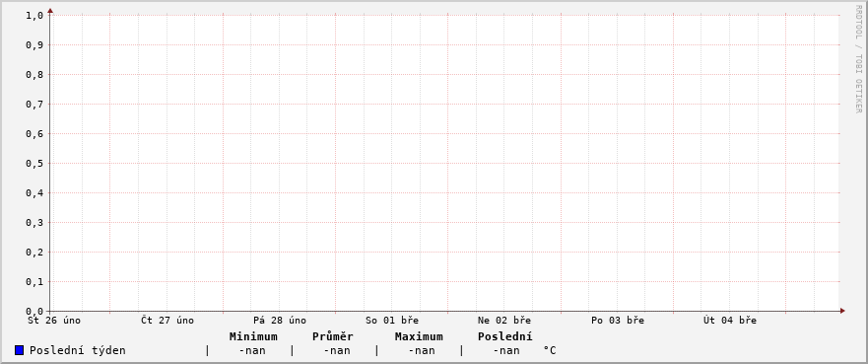Image resolution: width=868 pixels, height=364 pixels.
Task: Click the Minimum column header
Action: [253, 336]
